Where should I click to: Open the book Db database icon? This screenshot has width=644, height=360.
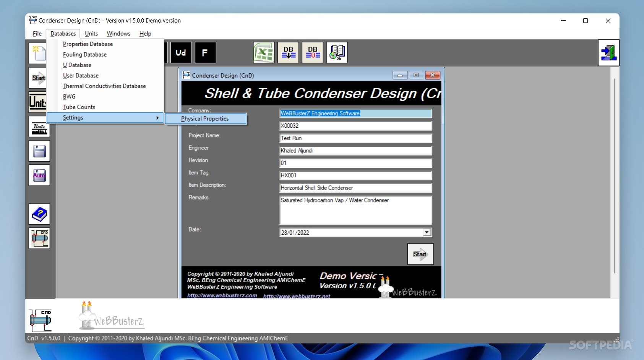(x=337, y=53)
